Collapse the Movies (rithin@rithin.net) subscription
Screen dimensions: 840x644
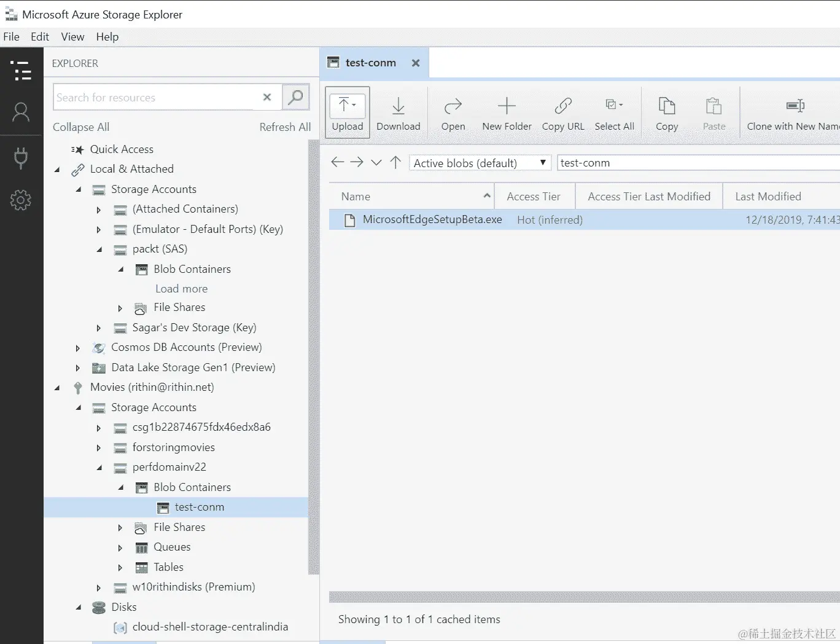[x=57, y=388]
